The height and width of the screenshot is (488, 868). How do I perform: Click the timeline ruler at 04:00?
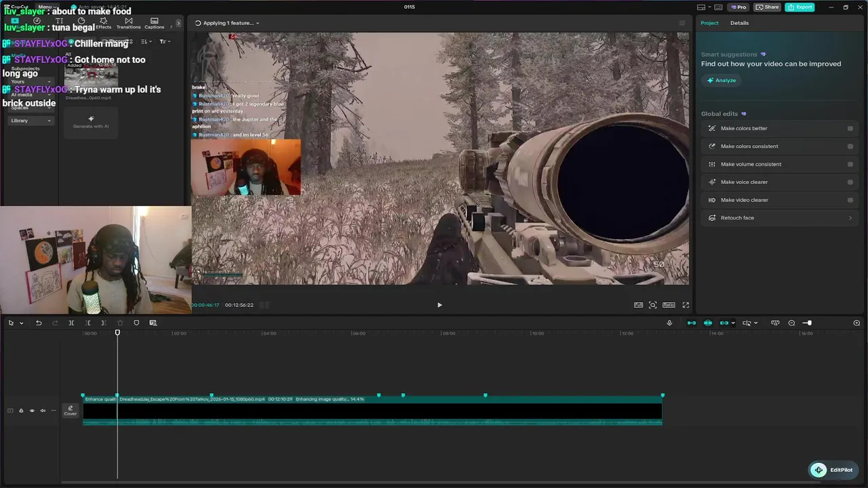[269, 333]
